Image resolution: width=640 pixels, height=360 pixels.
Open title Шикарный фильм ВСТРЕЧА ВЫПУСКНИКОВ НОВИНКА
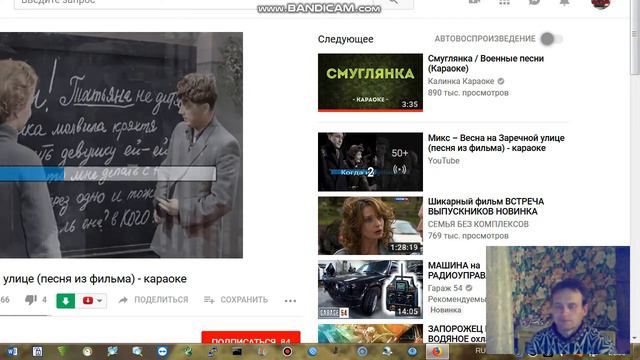coord(486,206)
